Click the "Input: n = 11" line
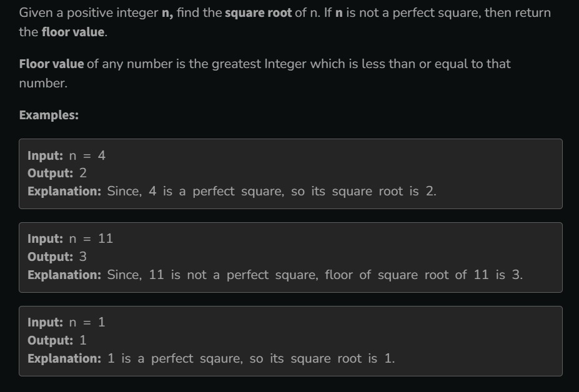 (71, 238)
